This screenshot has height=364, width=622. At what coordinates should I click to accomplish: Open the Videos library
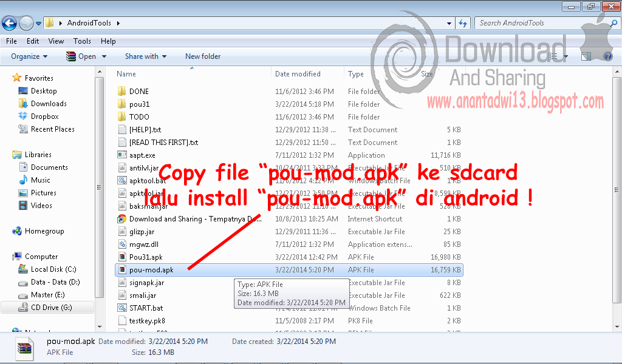[41, 206]
